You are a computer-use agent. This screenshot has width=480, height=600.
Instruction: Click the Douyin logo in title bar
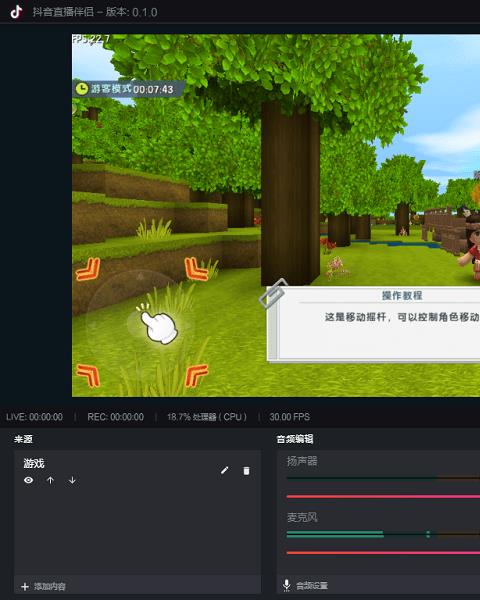point(16,12)
